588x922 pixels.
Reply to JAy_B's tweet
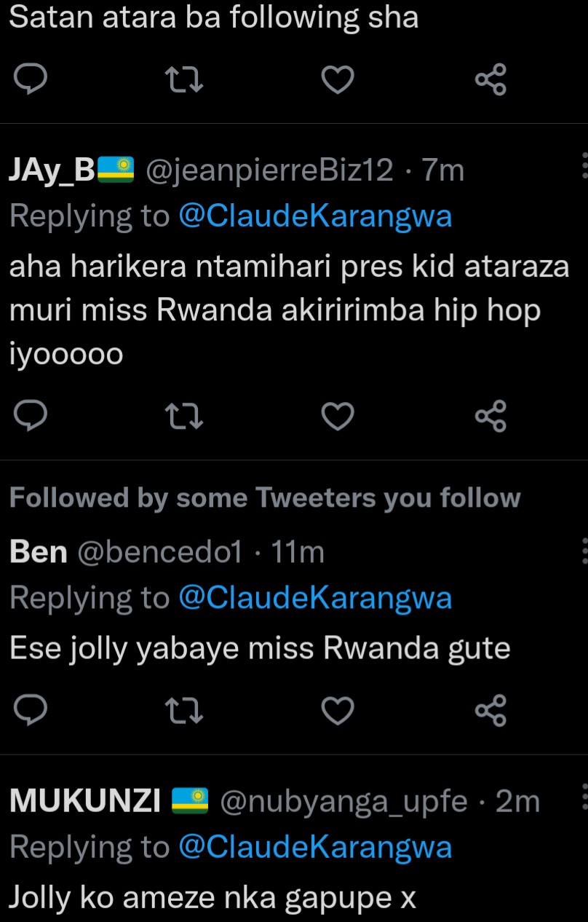(x=31, y=416)
